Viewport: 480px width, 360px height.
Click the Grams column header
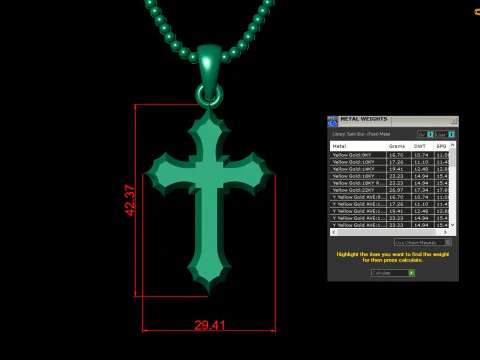point(398,146)
